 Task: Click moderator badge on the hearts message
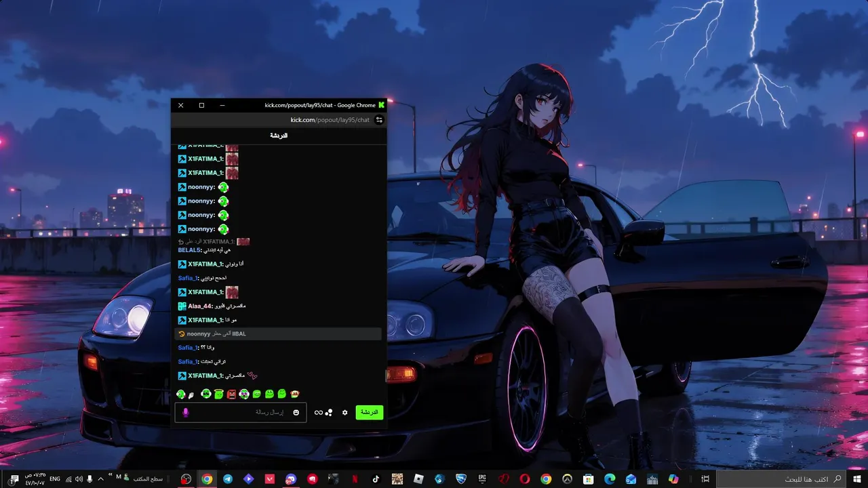click(x=182, y=375)
